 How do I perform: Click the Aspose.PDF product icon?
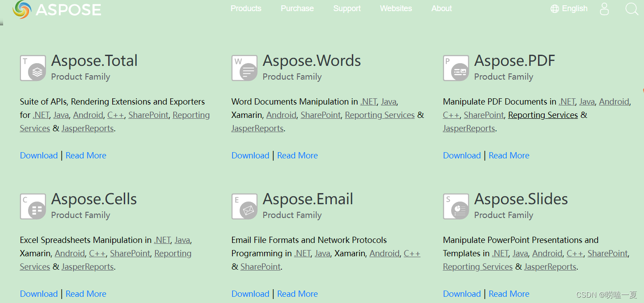pyautogui.click(x=456, y=68)
